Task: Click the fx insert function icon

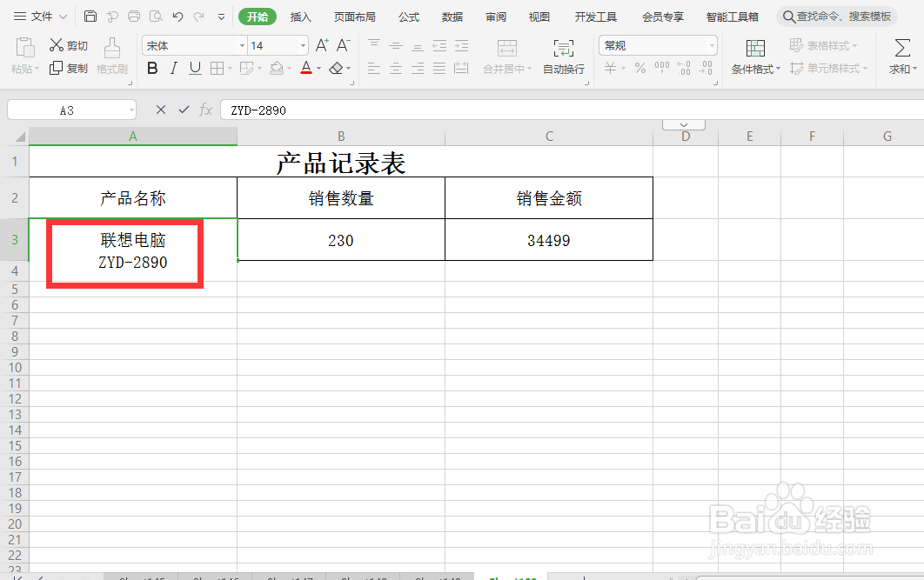Action: 205,110
